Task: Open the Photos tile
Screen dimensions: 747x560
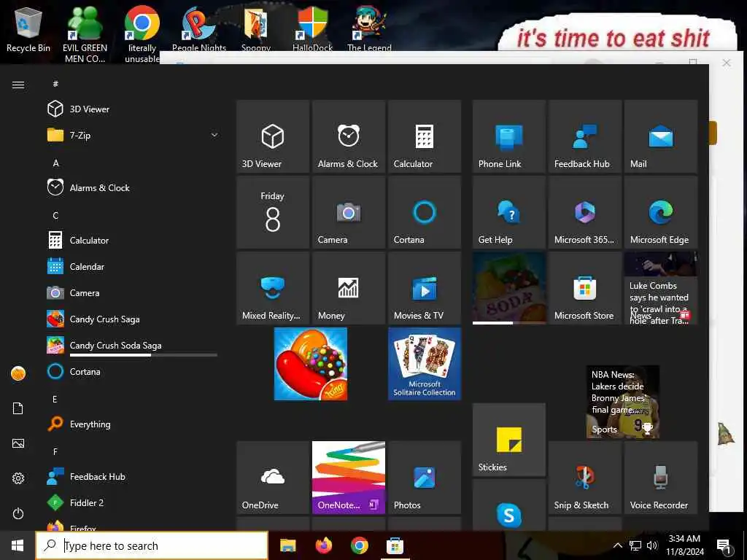Action: [424, 477]
